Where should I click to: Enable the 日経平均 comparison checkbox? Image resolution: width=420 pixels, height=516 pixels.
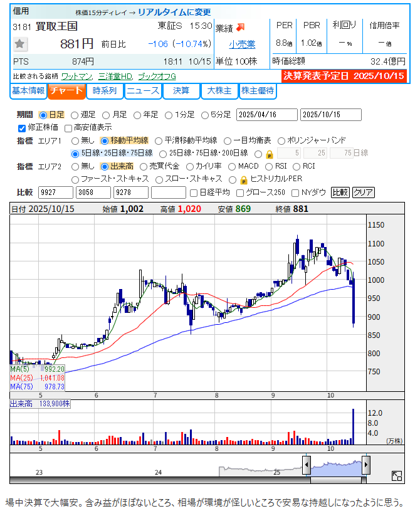[194, 193]
